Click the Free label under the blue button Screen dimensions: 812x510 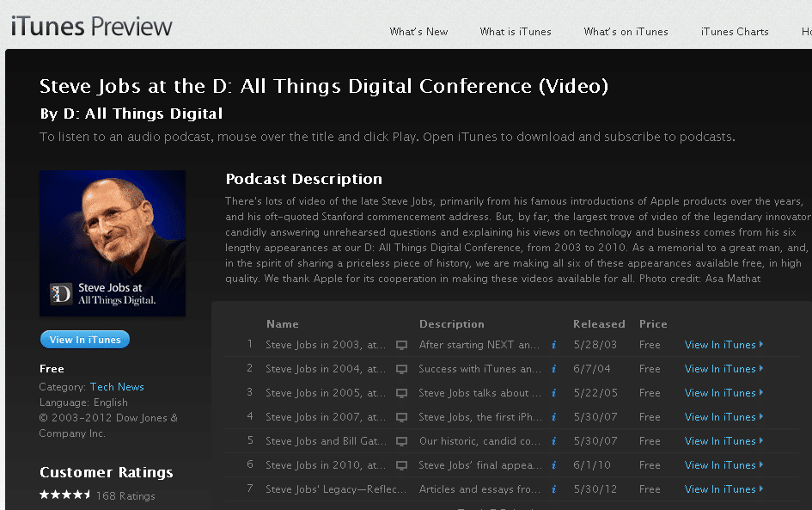point(52,368)
